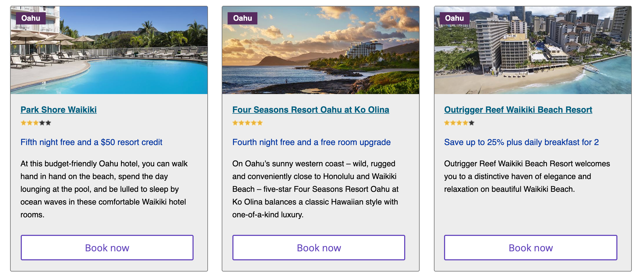Book the Outrigger Reef Waikiki Beach Resort
This screenshot has width=644, height=280.
(530, 248)
